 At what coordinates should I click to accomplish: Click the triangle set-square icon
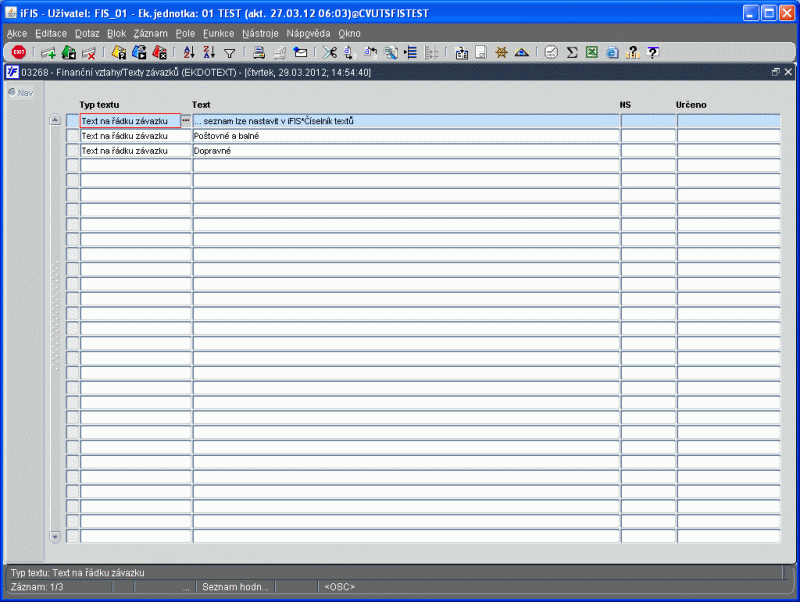click(521, 52)
